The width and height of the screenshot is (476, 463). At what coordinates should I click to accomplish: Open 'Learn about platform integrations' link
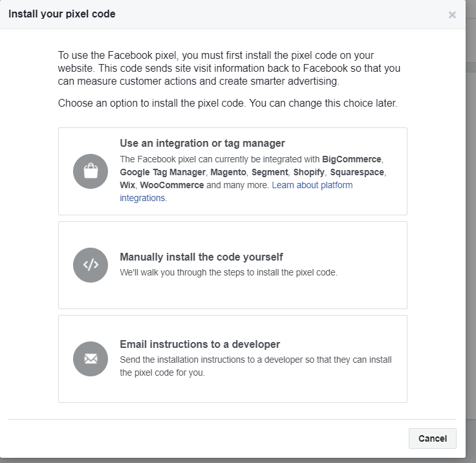(312, 186)
